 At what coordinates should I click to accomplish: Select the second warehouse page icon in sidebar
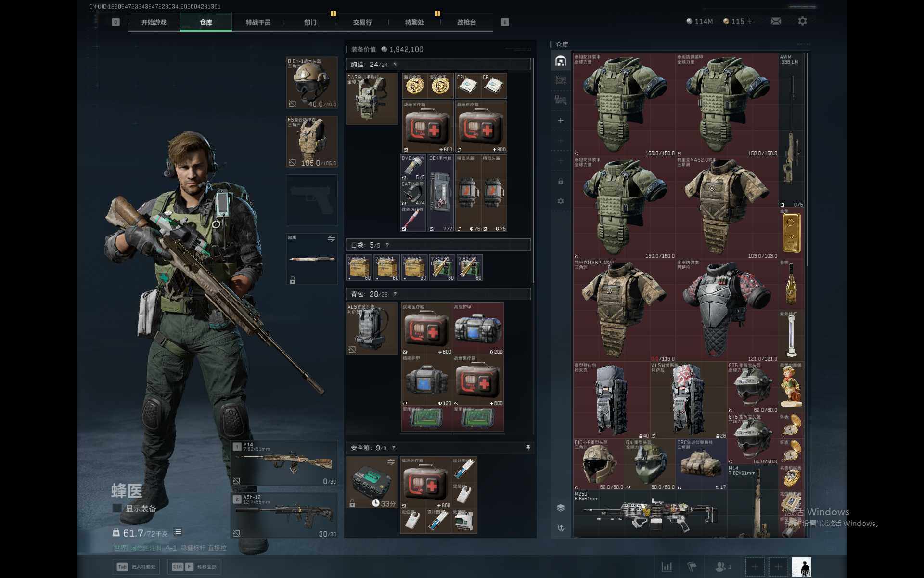[561, 80]
